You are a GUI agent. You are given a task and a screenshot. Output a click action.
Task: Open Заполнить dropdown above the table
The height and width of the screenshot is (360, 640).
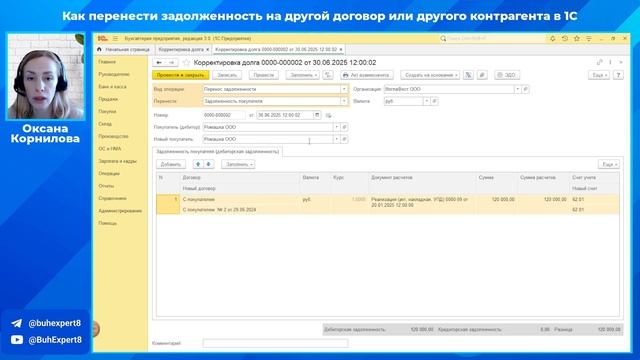coord(238,164)
